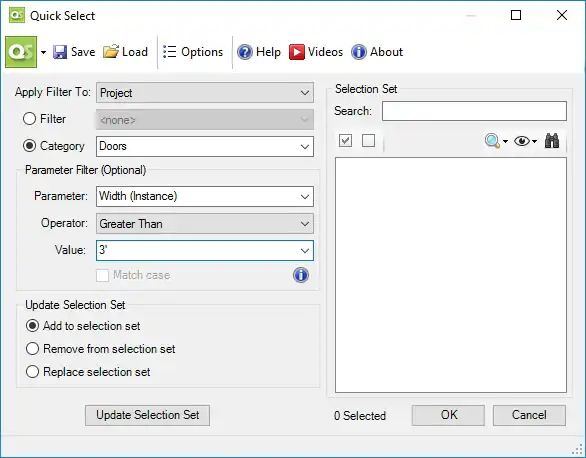
Task: Click the Update Selection Set button
Action: tap(147, 415)
